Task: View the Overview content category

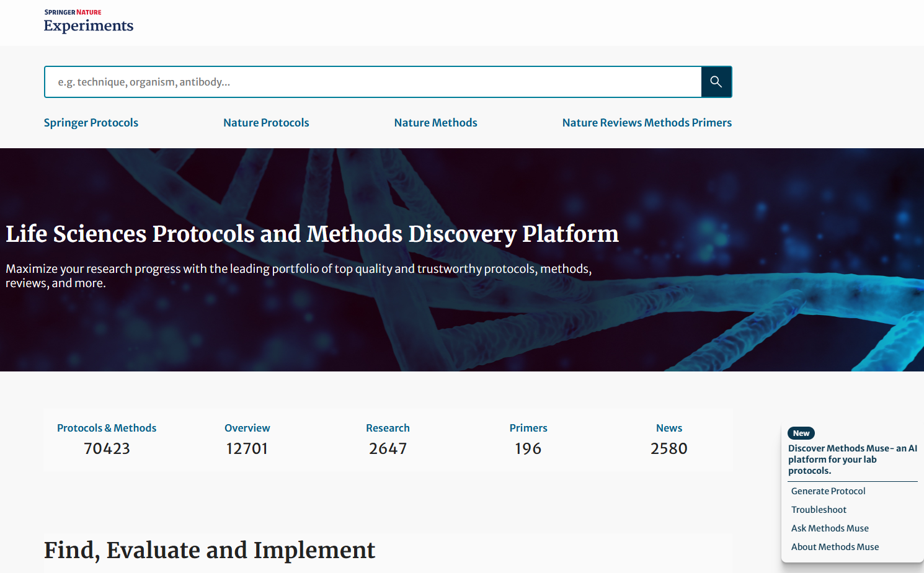Action: (x=247, y=428)
